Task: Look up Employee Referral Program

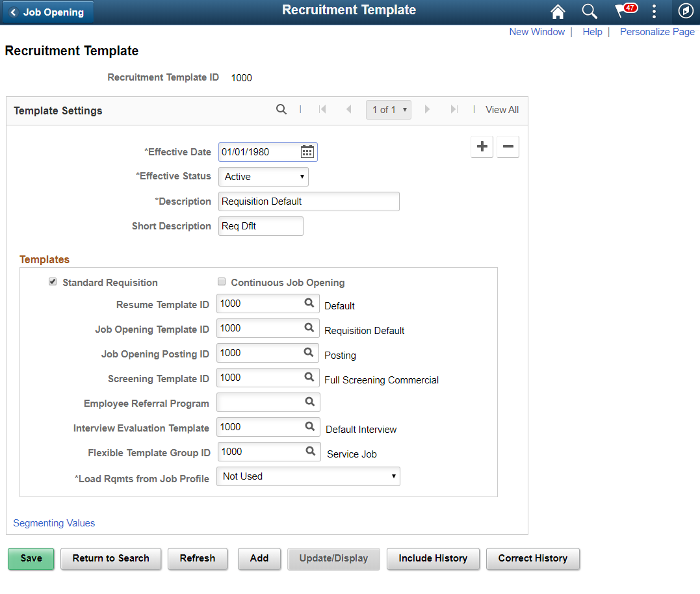Action: (309, 402)
